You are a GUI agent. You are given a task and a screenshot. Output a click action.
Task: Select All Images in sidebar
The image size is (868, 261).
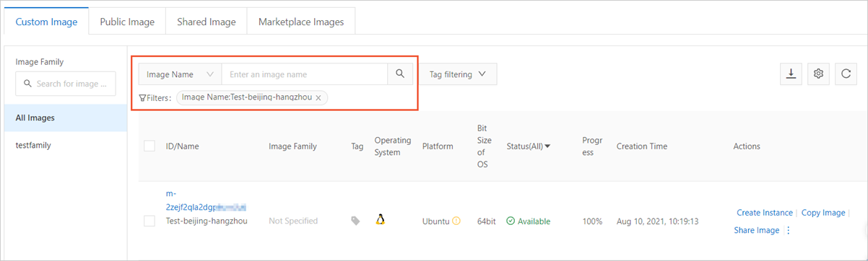66,118
